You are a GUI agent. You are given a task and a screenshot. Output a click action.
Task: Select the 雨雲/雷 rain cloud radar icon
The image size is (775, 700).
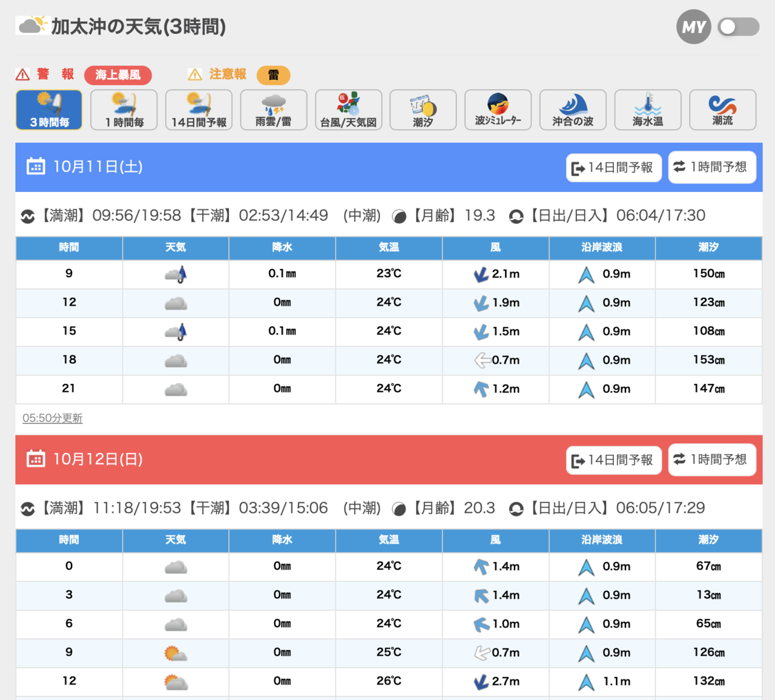[x=274, y=110]
